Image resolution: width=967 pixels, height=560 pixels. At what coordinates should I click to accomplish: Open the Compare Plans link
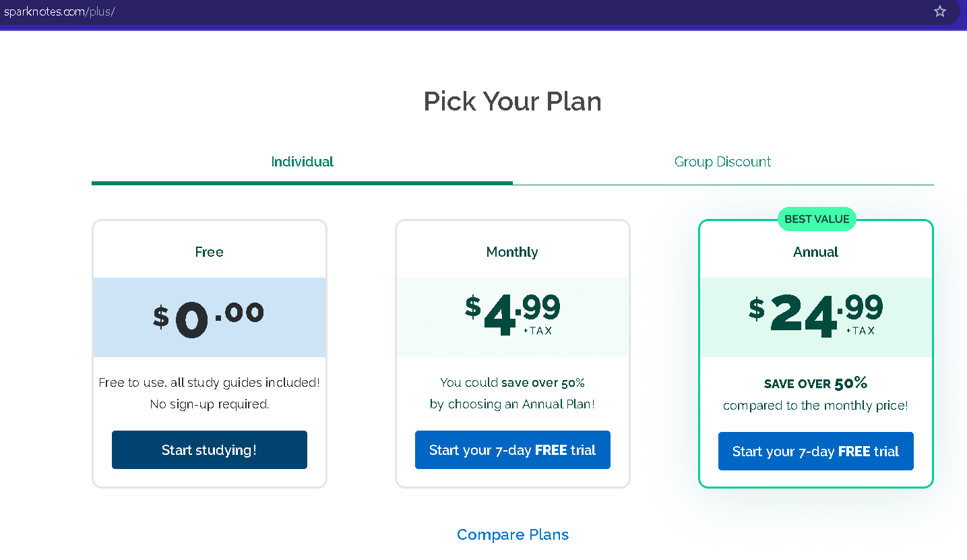[512, 534]
